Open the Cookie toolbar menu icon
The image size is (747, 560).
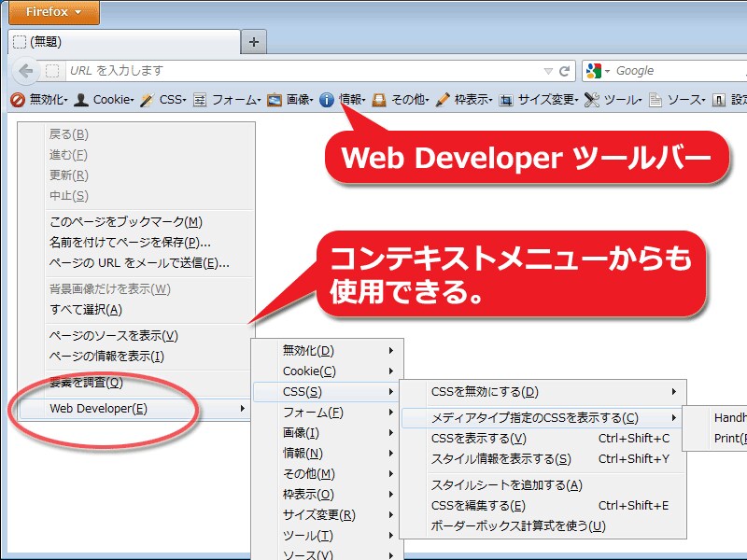[x=81, y=99]
